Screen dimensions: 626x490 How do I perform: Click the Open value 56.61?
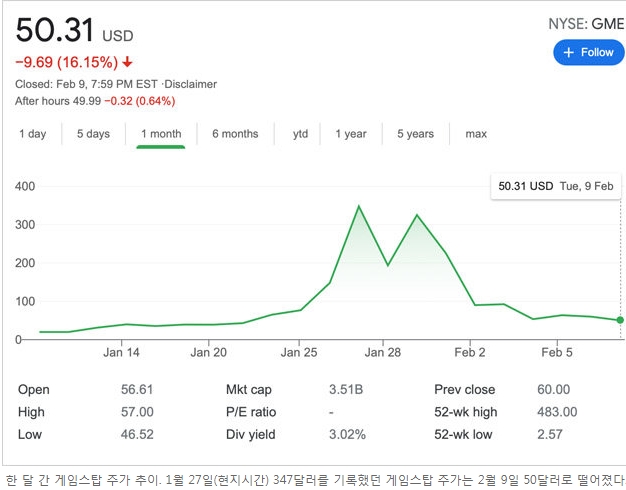[x=137, y=389]
